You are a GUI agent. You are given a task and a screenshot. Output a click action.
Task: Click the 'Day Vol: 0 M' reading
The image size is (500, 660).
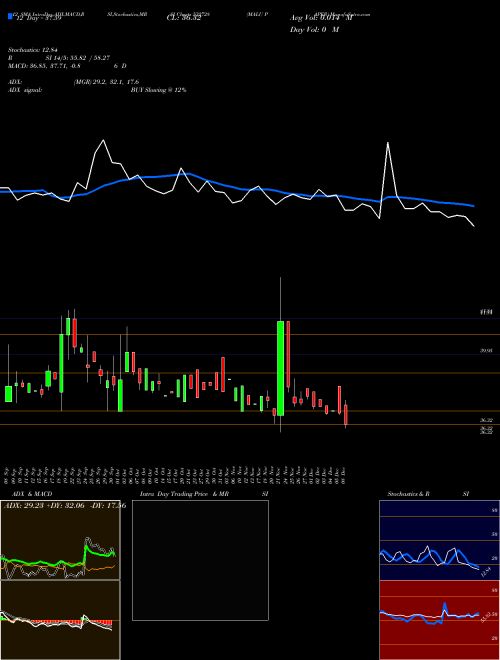(314, 29)
